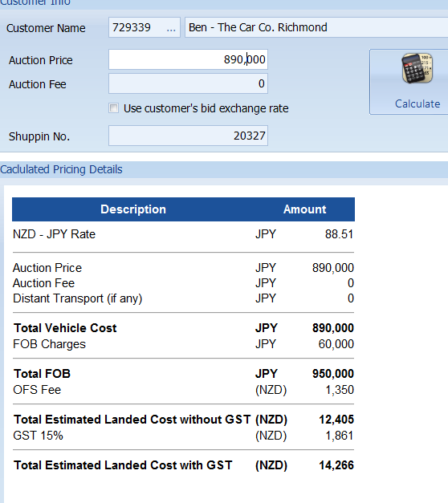Click the Description column header

133,209
